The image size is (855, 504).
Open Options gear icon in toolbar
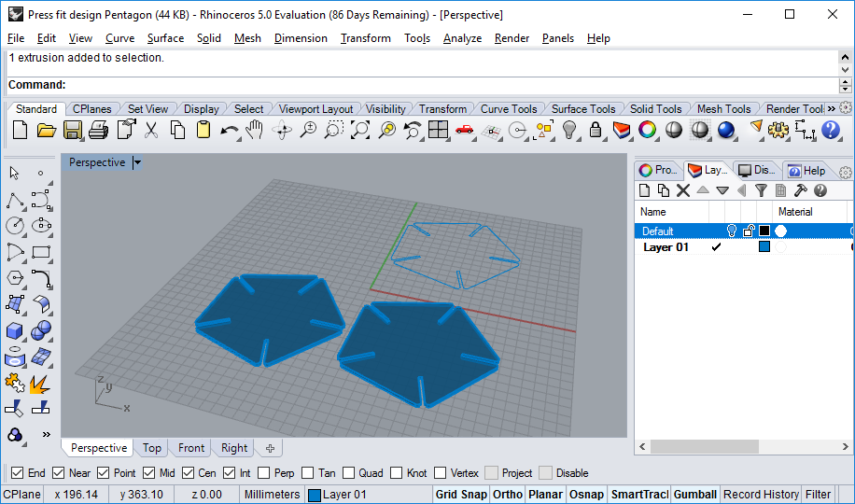(778, 131)
